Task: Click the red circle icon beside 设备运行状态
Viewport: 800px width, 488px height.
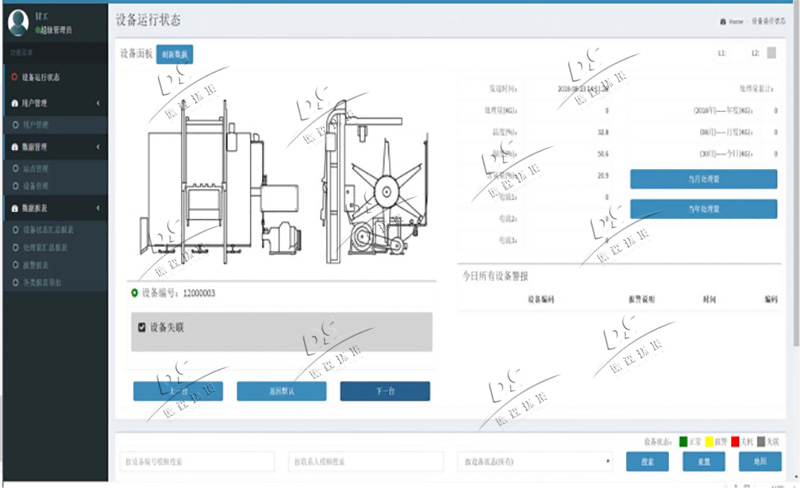Action: pyautogui.click(x=13, y=77)
